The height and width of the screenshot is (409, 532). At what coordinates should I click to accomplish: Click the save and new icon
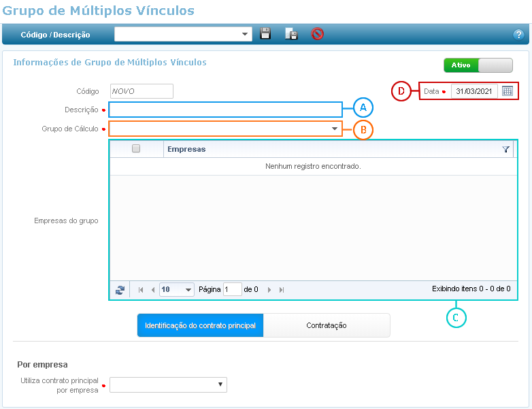pyautogui.click(x=291, y=34)
